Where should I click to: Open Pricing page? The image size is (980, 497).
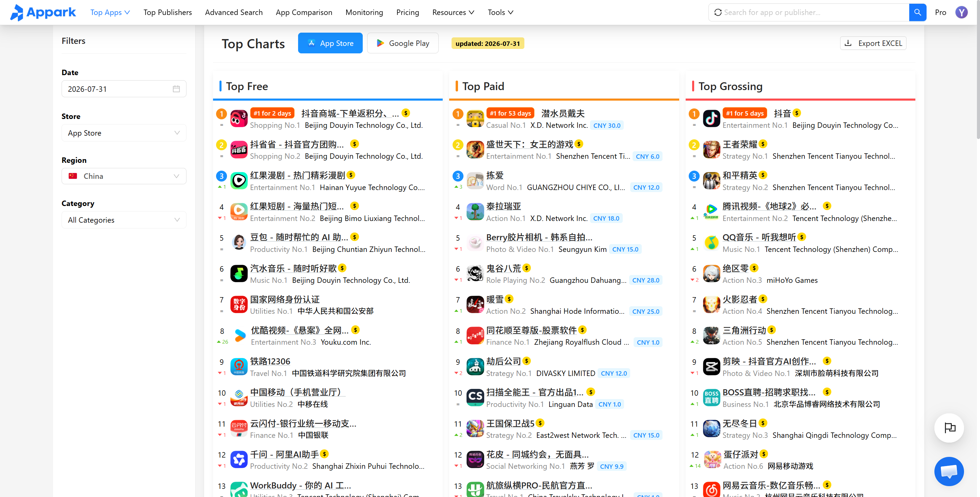pos(407,12)
